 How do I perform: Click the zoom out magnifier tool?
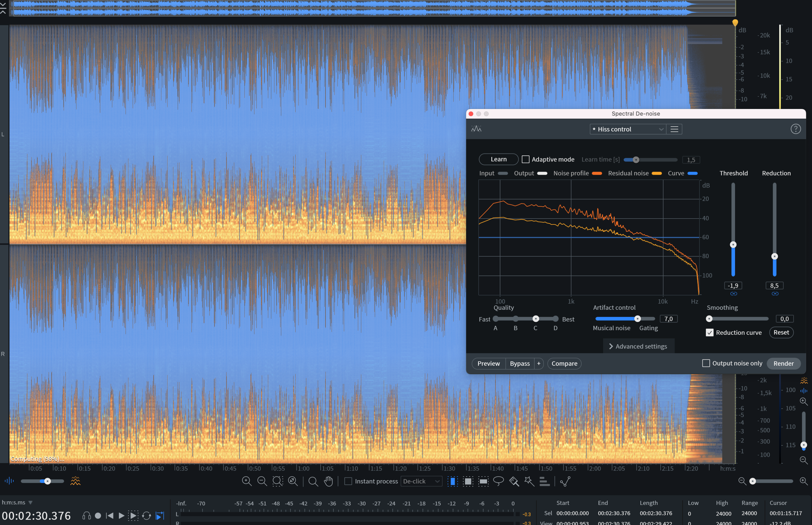(262, 481)
